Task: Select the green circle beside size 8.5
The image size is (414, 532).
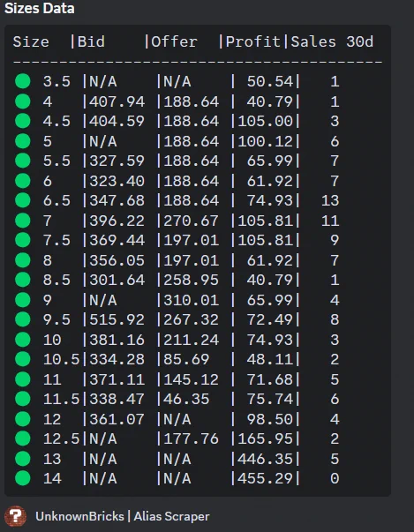Action: pyautogui.click(x=23, y=280)
